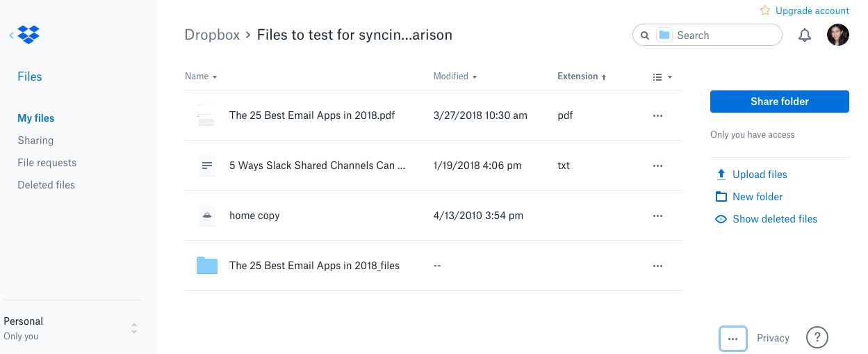
Task: Click the Dropbox logo icon
Action: coord(28,35)
